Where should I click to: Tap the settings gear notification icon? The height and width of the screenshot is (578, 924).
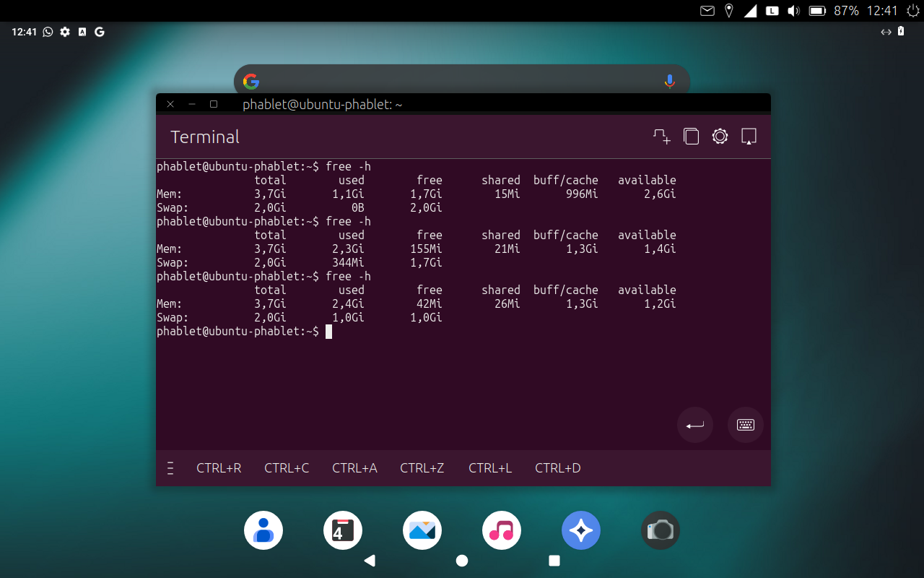pos(65,32)
